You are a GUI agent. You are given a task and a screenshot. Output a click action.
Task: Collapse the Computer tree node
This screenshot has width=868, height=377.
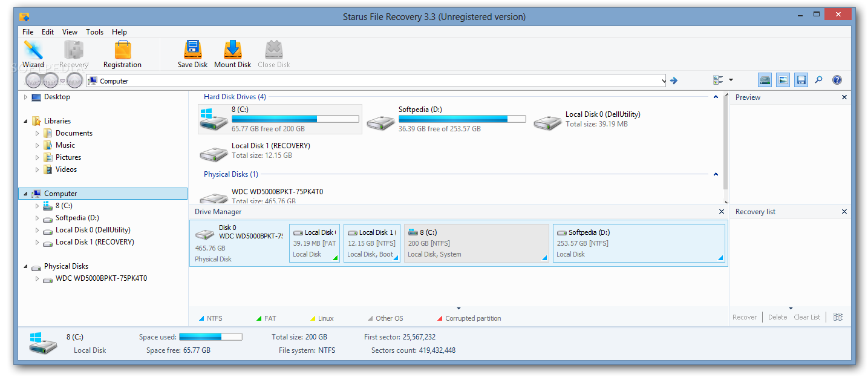pos(25,194)
